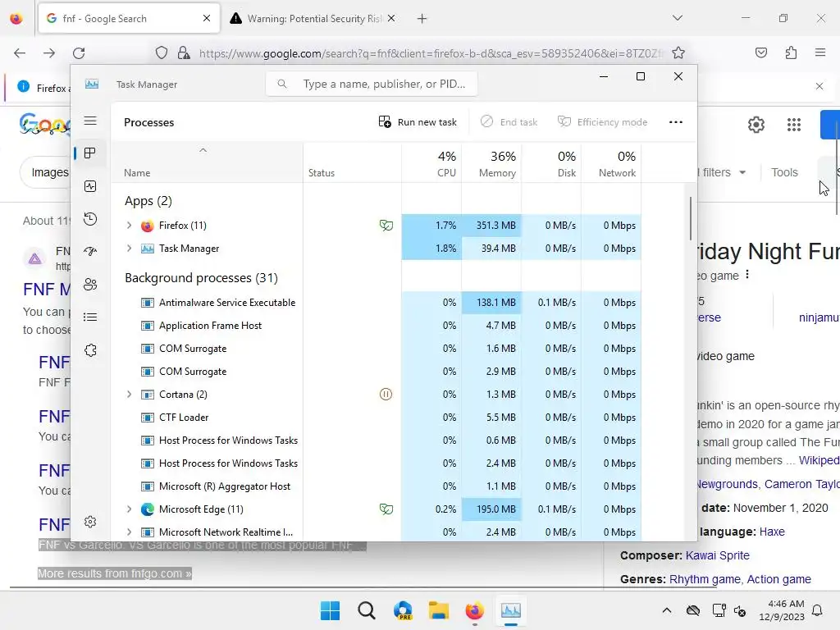The image size is (840, 630).
Task: Collapse column sort chevron above Name
Action: (203, 151)
